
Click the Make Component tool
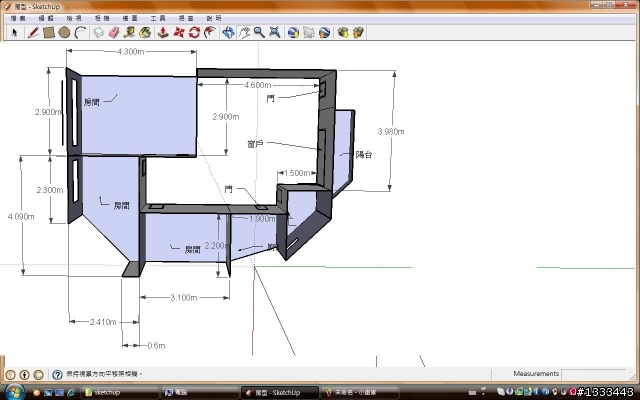click(x=98, y=32)
